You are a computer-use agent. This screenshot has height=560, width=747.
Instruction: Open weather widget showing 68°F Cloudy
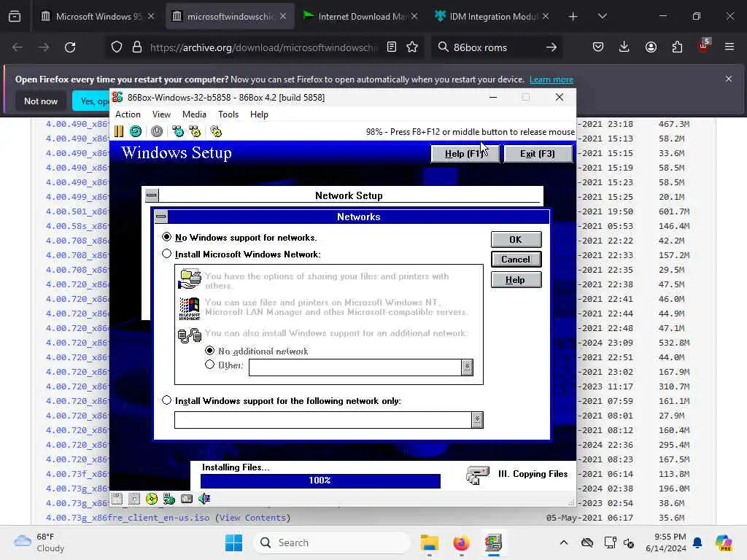39,542
